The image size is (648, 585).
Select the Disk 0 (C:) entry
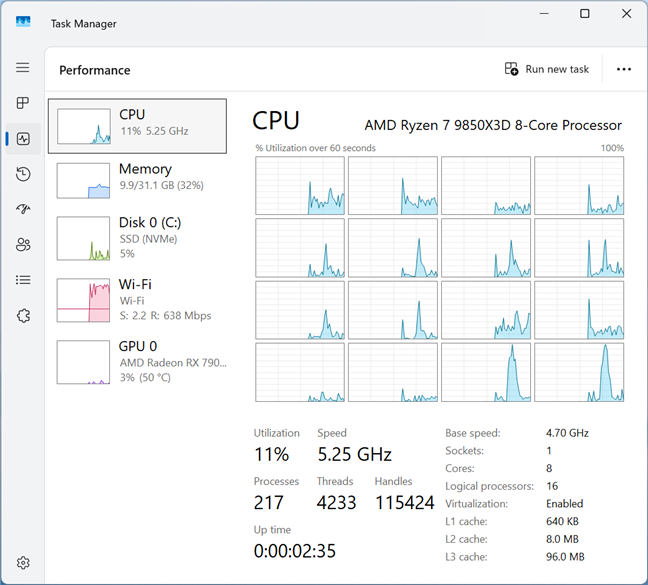coord(137,238)
